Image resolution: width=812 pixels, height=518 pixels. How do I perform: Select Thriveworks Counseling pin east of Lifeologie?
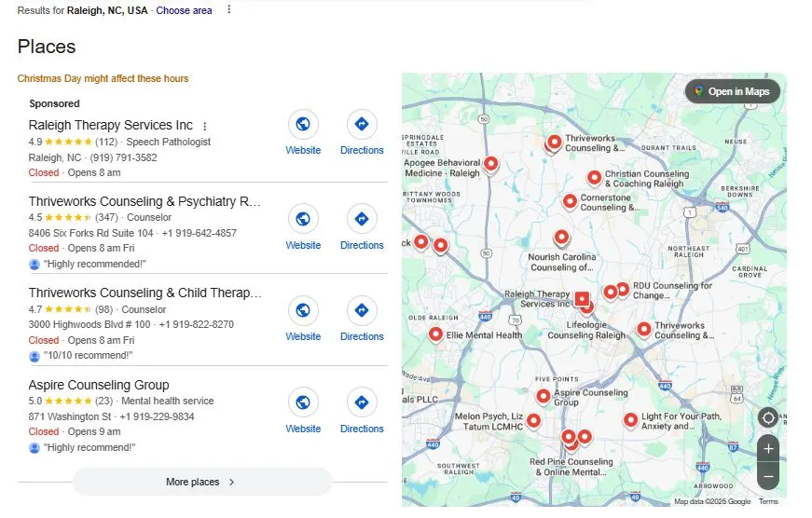(x=643, y=329)
